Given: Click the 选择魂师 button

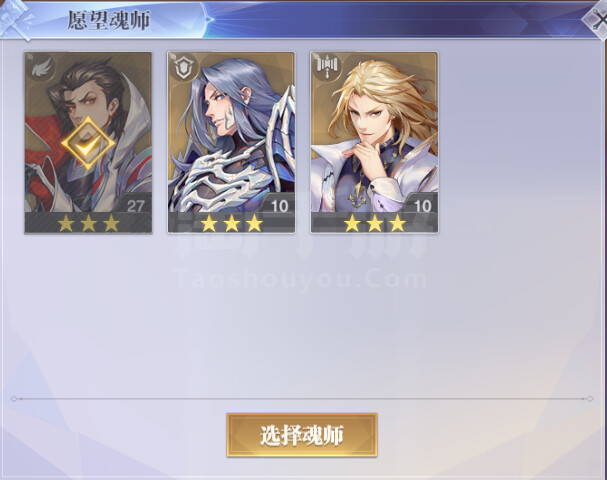Looking at the screenshot, I should pyautogui.click(x=302, y=435).
